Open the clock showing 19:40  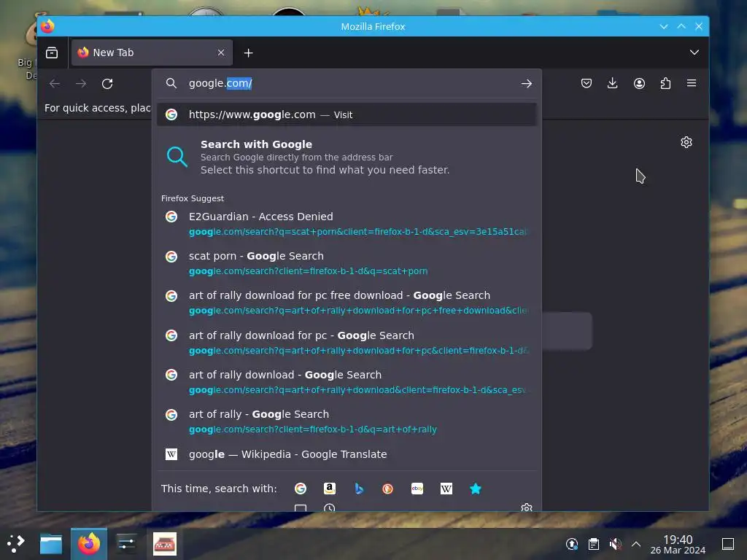(x=678, y=544)
